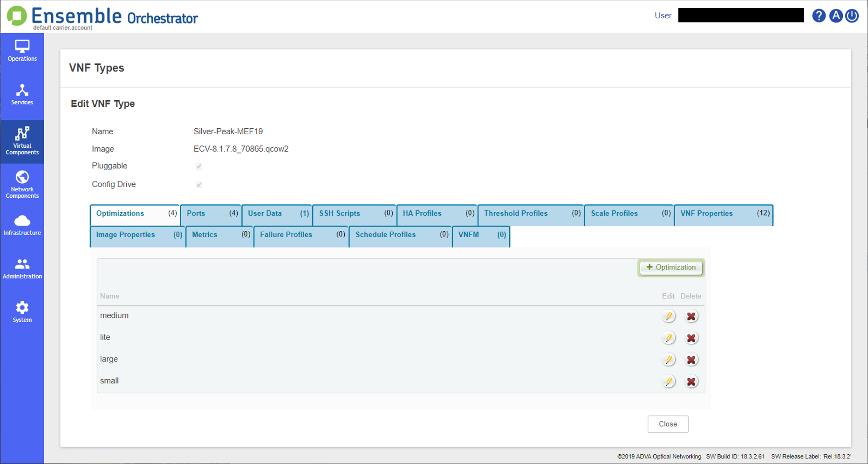Log out using the power icon
The width and height of the screenshot is (868, 464).
click(852, 15)
